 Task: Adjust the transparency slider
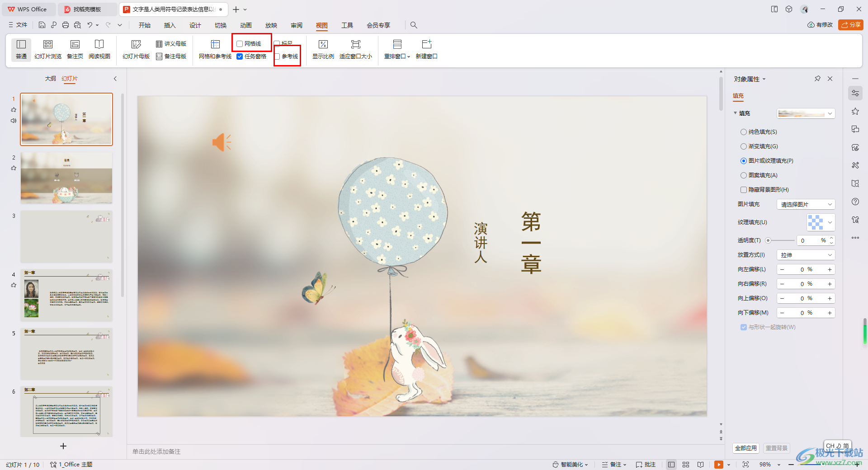tap(768, 240)
